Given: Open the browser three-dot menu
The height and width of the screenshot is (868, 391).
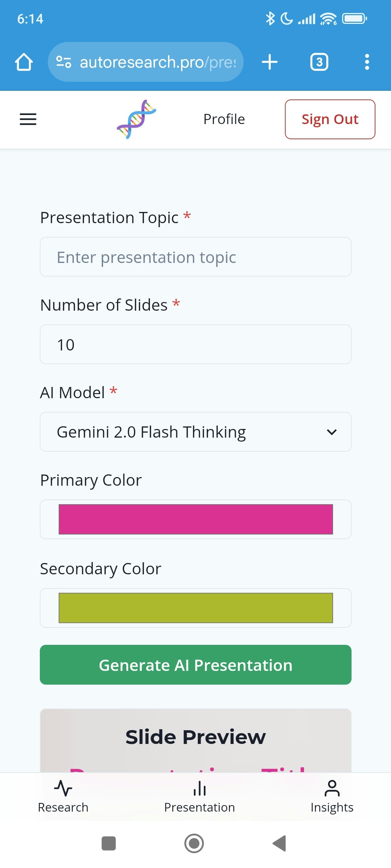Looking at the screenshot, I should pyautogui.click(x=367, y=62).
